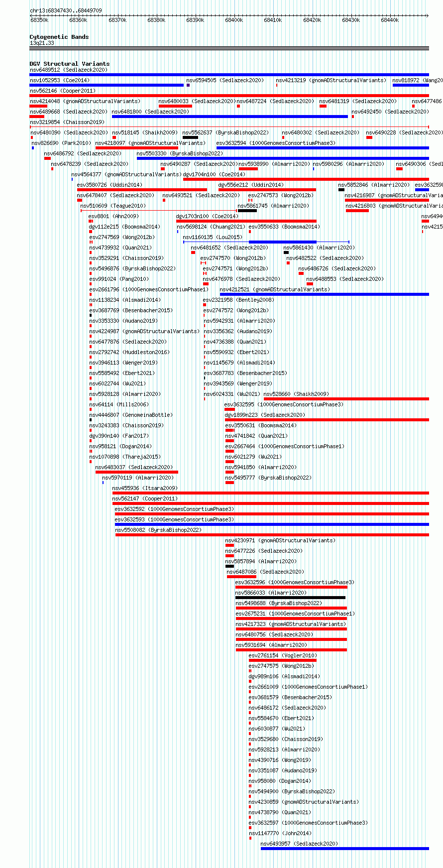Click nsv510609 (Teague2010) label
Viewport: 443px width, 868px height.
[x=113, y=206]
